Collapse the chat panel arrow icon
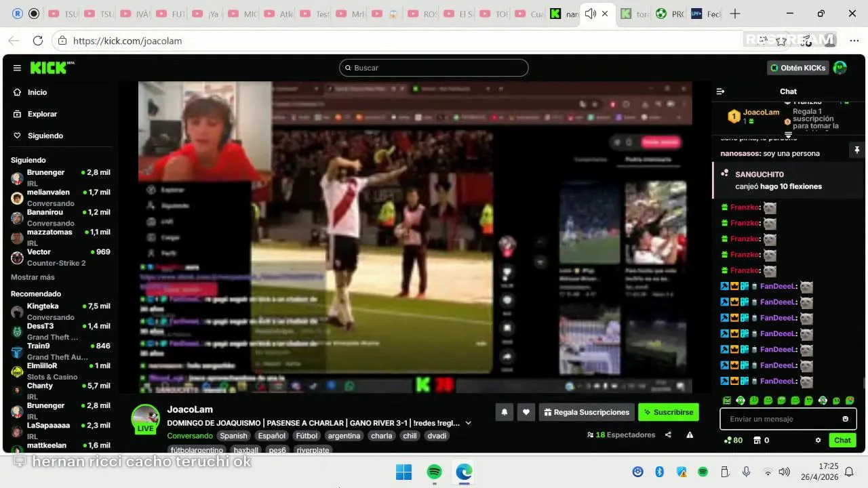 [x=721, y=91]
